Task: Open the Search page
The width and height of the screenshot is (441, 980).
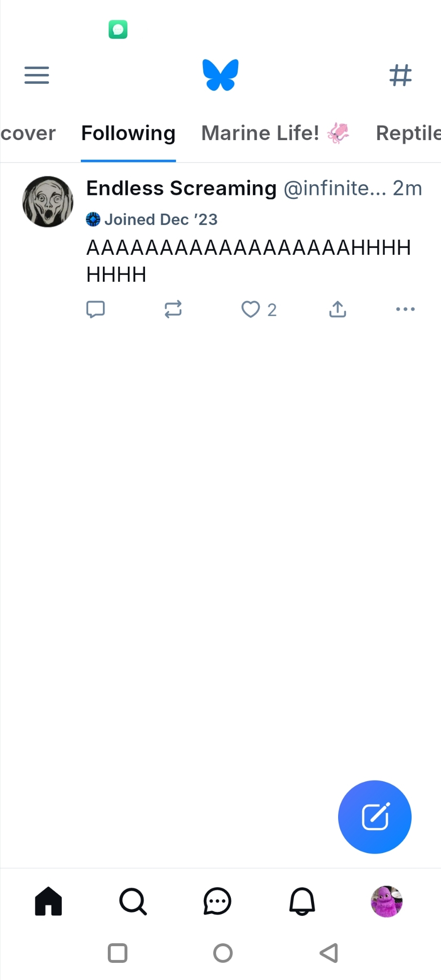Action: pyautogui.click(x=133, y=901)
